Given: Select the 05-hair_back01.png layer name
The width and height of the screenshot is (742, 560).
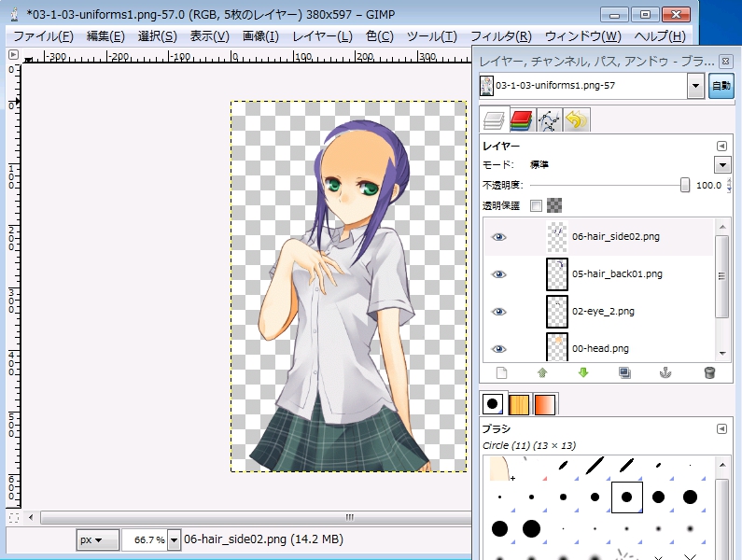Looking at the screenshot, I should pyautogui.click(x=617, y=274).
